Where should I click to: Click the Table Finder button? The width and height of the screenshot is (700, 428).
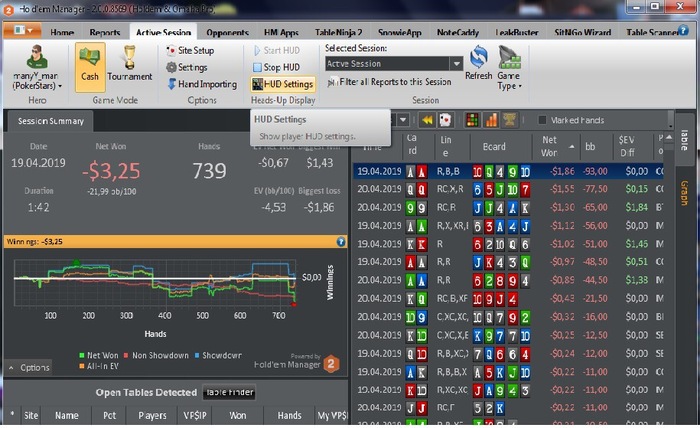click(229, 392)
